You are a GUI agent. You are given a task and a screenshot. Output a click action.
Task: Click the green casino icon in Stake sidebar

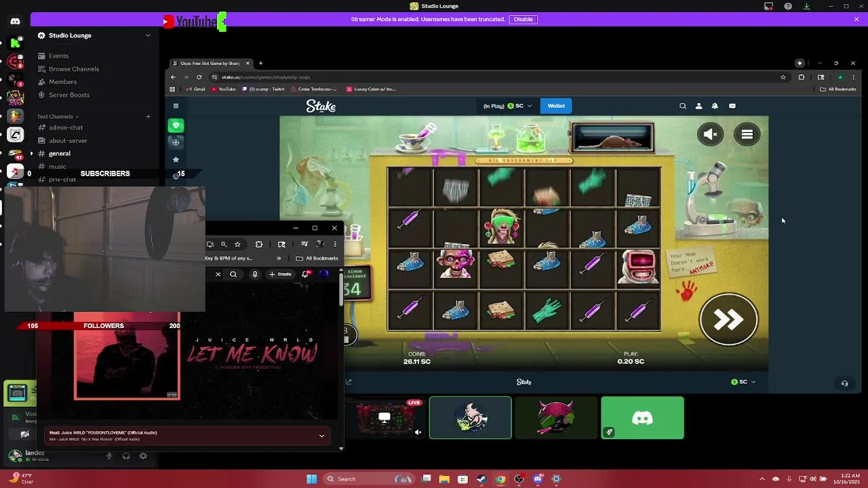tap(176, 125)
